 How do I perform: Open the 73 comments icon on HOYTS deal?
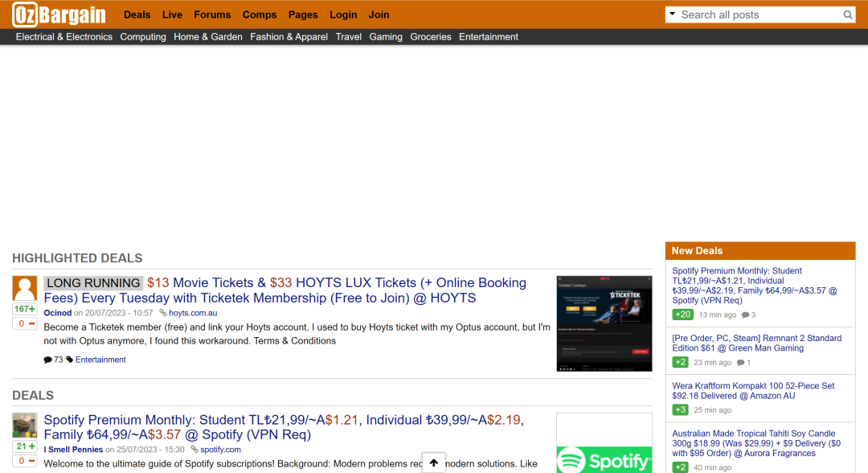click(x=47, y=360)
